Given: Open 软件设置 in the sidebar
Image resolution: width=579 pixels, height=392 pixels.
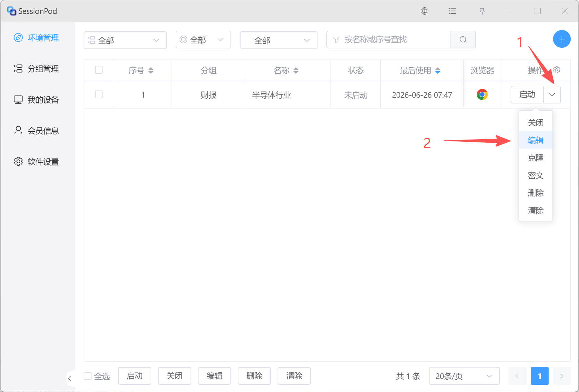Looking at the screenshot, I should click(x=36, y=162).
